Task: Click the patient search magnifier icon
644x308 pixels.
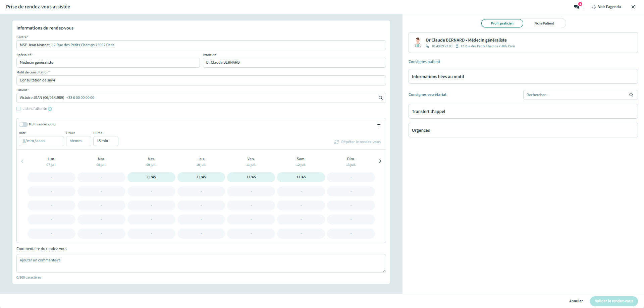Action: click(x=380, y=98)
